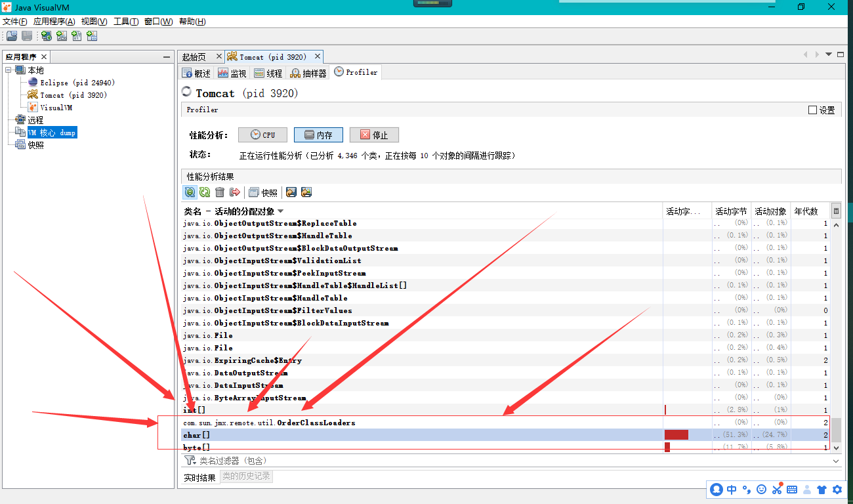Click the Add JMX Connection toolbar icon
This screenshot has height=504, width=853.
click(x=62, y=36)
